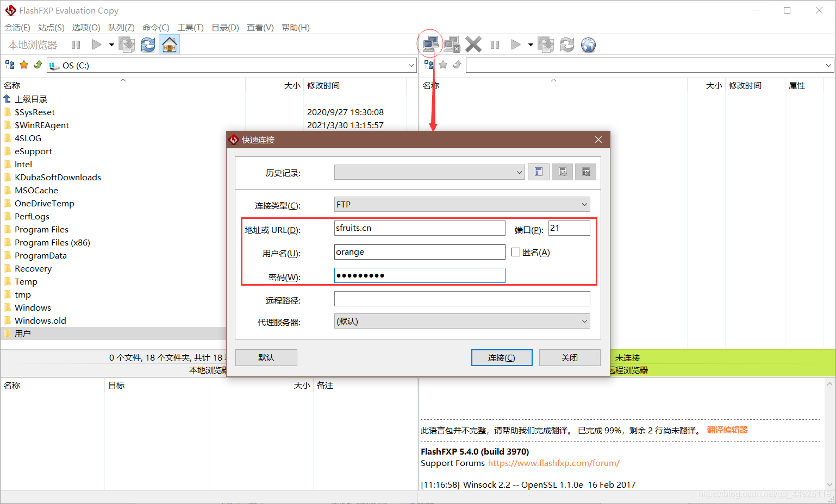The image size is (836, 504).
Task: Expand the remote path dropdown
Action: click(828, 65)
